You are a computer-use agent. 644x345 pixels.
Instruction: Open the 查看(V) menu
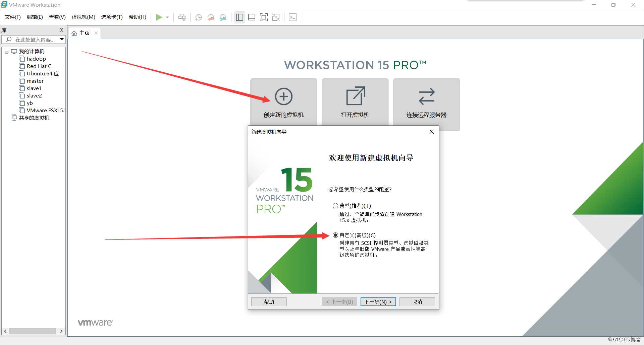click(57, 17)
